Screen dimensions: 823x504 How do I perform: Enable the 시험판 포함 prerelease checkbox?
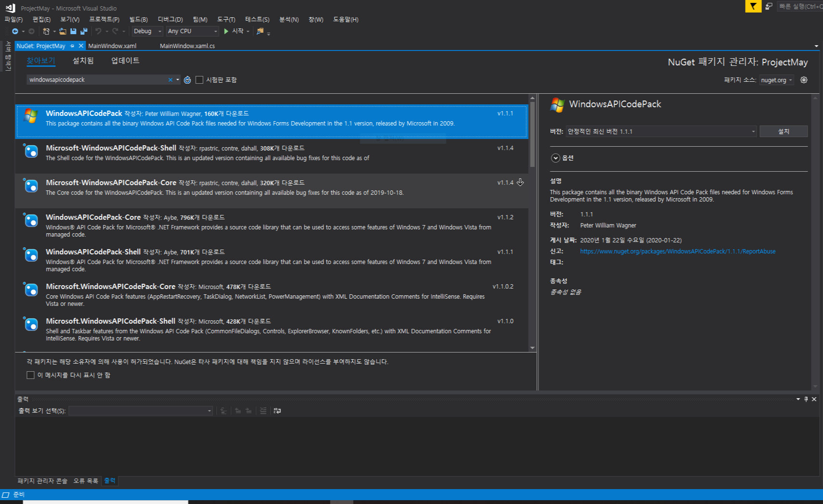pyautogui.click(x=199, y=80)
